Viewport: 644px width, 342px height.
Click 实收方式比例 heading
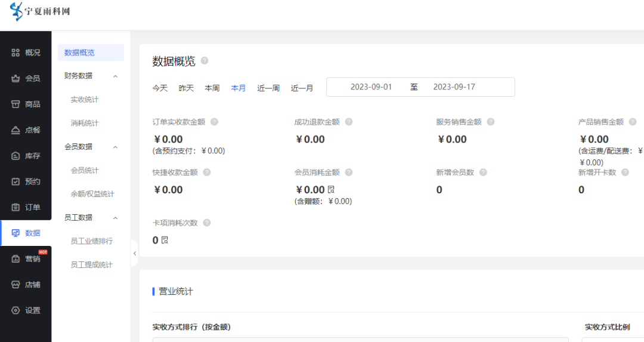click(608, 327)
